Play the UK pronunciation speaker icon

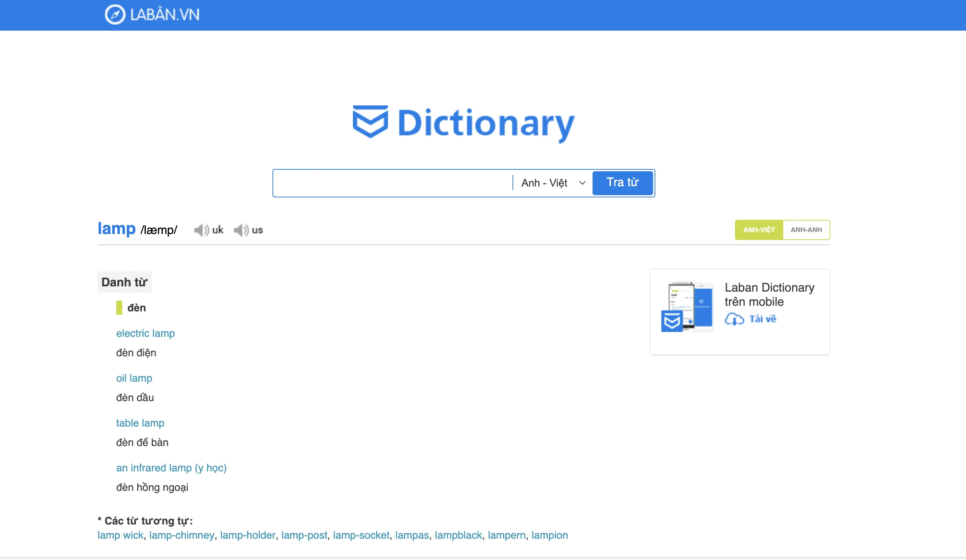point(201,230)
